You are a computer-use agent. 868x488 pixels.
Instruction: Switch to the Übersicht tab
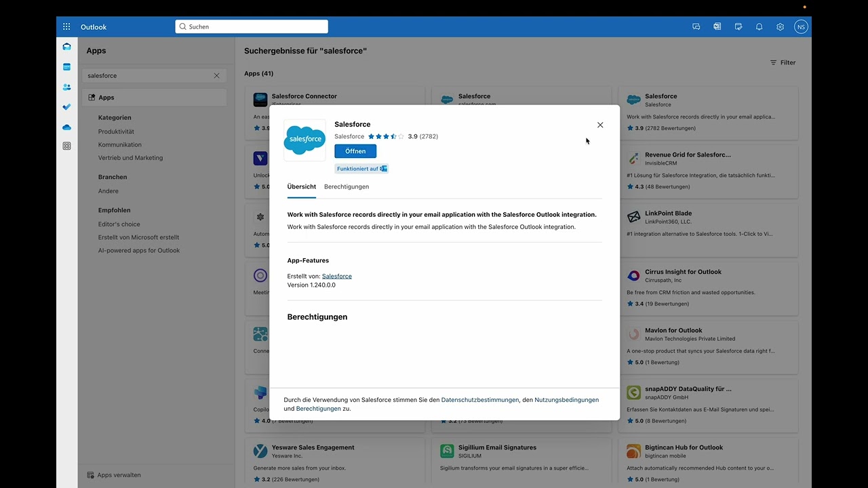(302, 186)
